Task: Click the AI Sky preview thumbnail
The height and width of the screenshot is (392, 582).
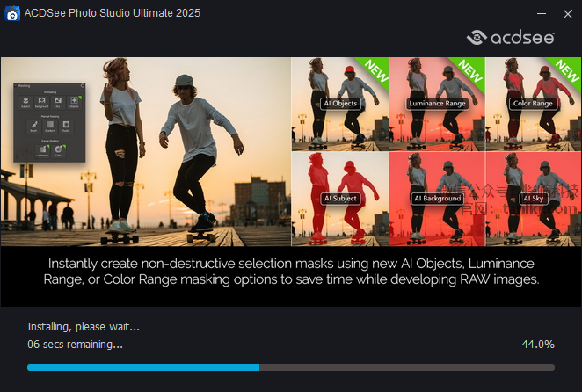Action: (533, 199)
